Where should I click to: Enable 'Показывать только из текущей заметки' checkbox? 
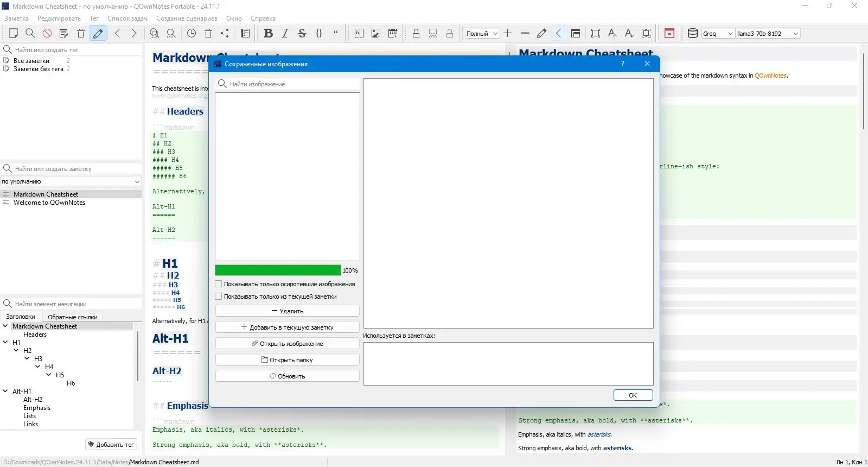tap(219, 296)
